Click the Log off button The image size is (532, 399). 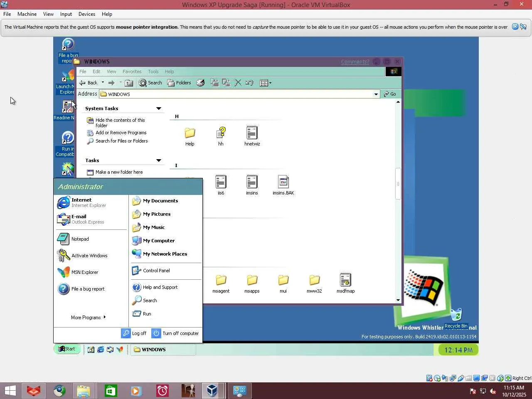click(x=134, y=333)
